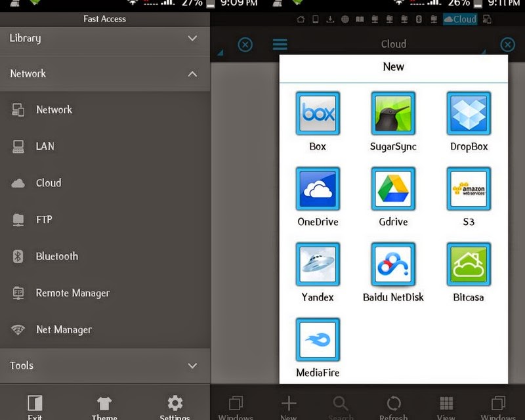The image size is (525, 420).
Task: Click the 'New' dialog title
Action: click(x=393, y=67)
